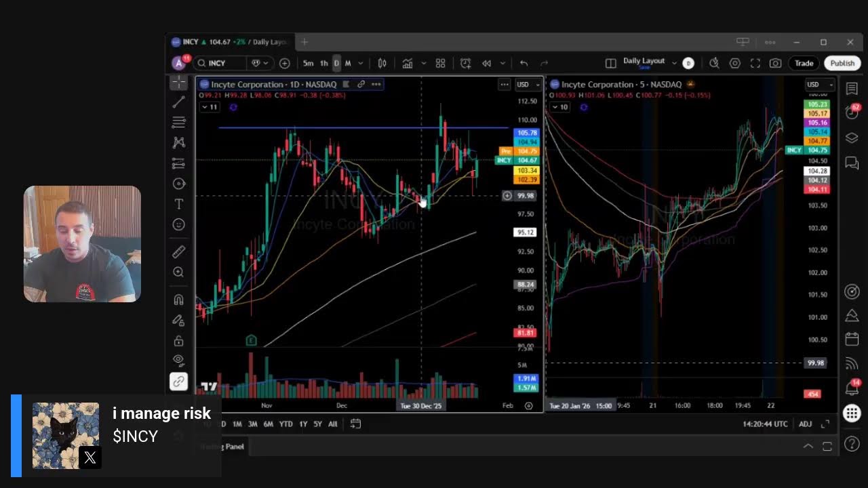The height and width of the screenshot is (488, 868).
Task: Select the Text annotation tool
Action: 178,204
